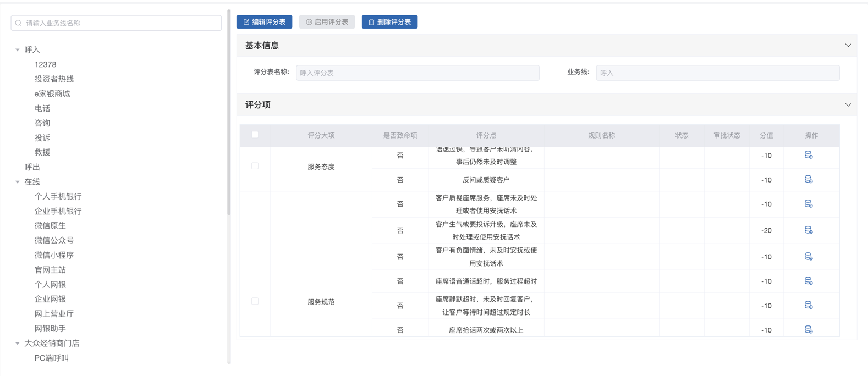Screen dimensions: 868x376
Task: Click 服务规范 category cell
Action: [x=321, y=302]
